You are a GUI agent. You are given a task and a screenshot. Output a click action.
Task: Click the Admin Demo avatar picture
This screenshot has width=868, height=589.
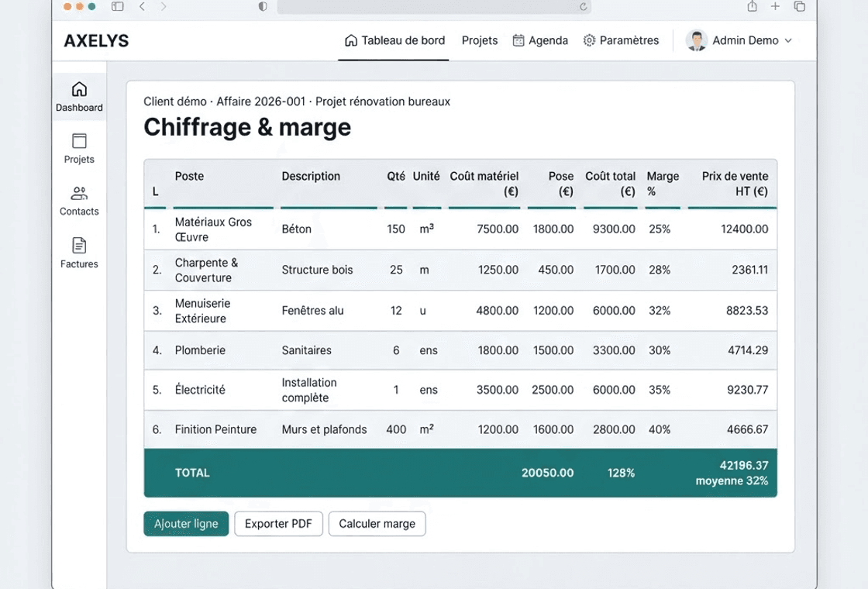coord(697,40)
